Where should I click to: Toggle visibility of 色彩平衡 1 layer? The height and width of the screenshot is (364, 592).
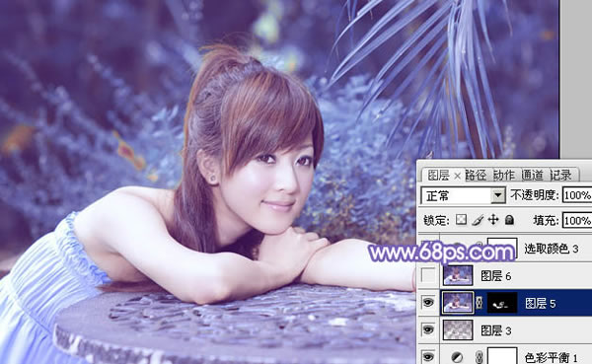pos(428,356)
